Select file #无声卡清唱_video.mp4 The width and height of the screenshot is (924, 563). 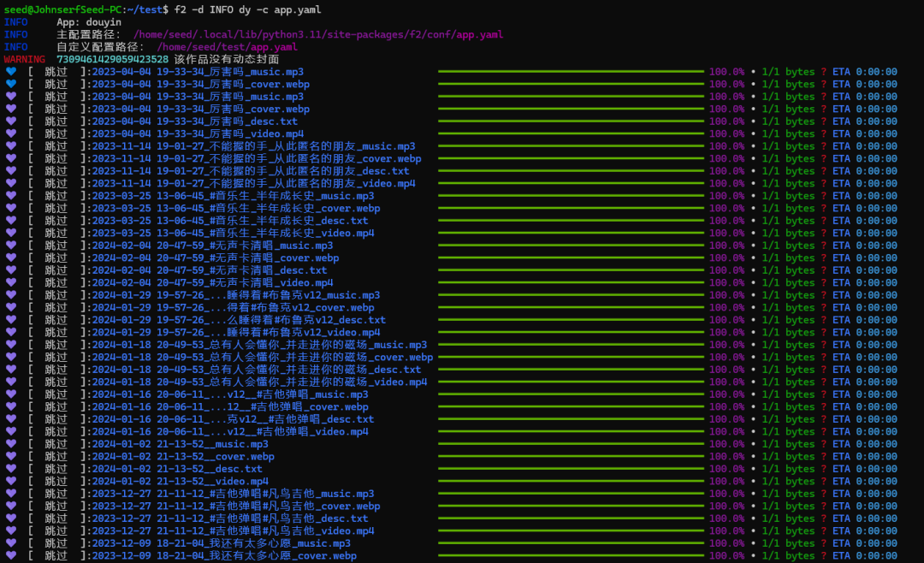tap(212, 282)
